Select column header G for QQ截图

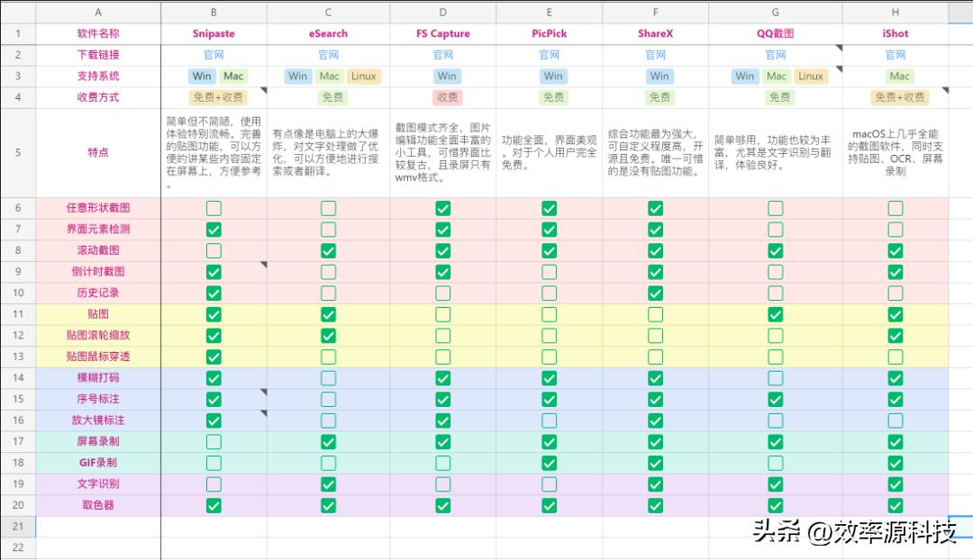[775, 12]
